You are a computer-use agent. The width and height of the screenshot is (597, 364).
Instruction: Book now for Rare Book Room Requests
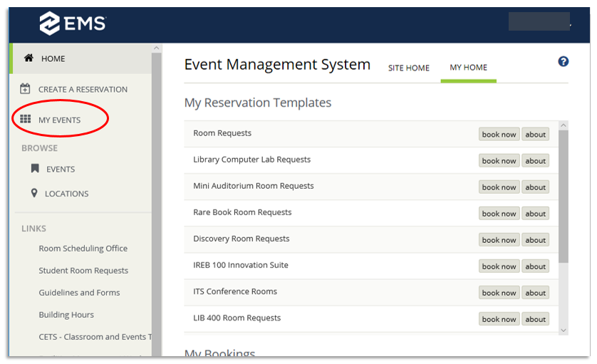[499, 214]
